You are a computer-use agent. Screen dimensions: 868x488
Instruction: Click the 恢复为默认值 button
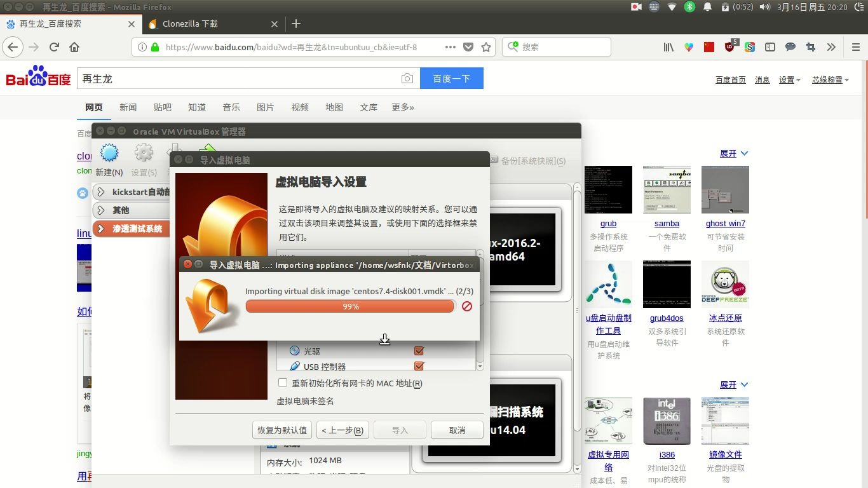(x=282, y=430)
